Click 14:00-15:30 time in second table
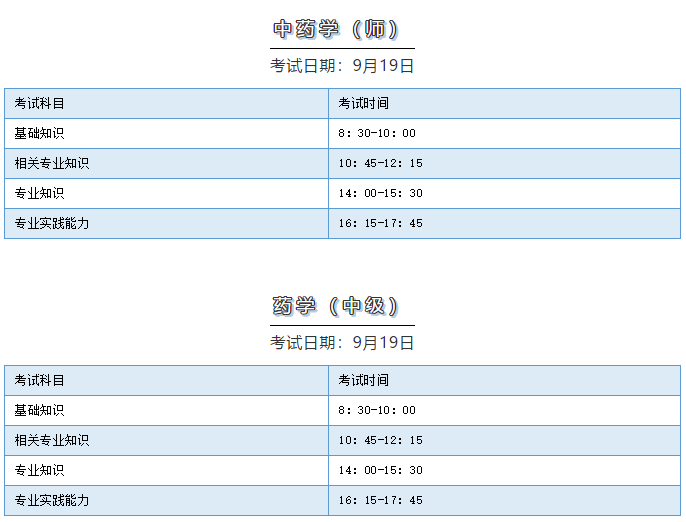The image size is (686, 522). 380,470
